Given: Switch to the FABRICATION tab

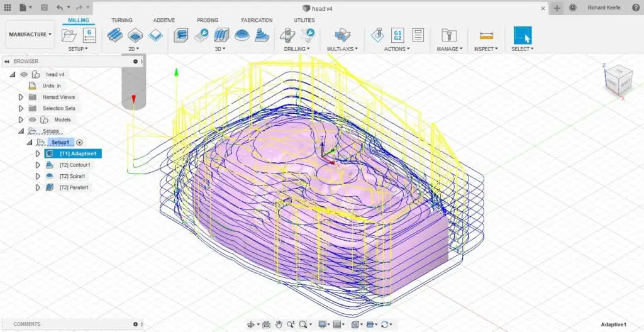Looking at the screenshot, I should click(x=257, y=20).
